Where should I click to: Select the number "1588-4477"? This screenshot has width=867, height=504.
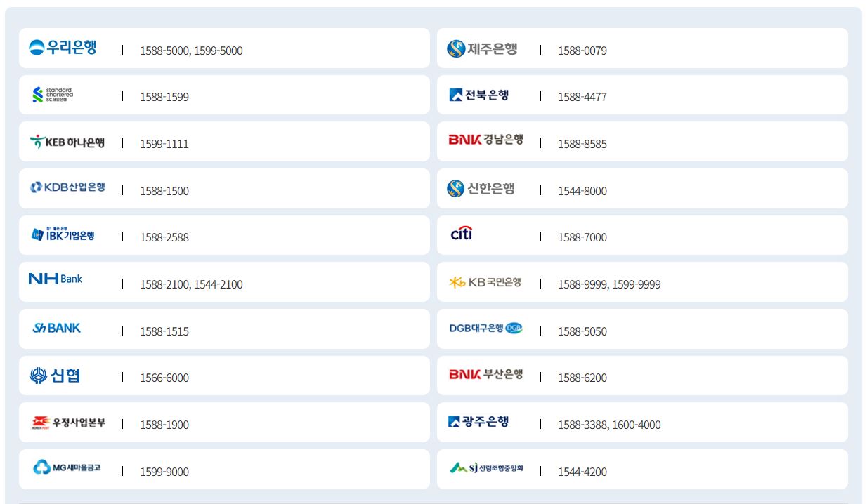[x=582, y=97]
